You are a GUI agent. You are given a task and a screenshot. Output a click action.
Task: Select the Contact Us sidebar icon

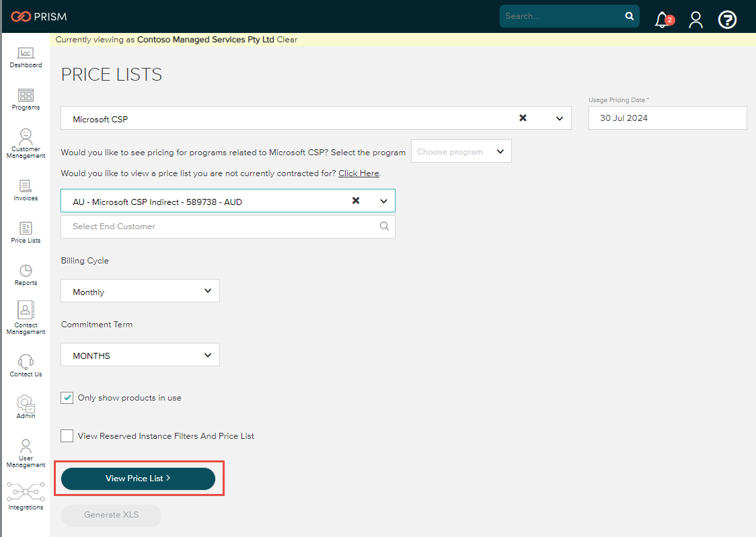tap(25, 363)
